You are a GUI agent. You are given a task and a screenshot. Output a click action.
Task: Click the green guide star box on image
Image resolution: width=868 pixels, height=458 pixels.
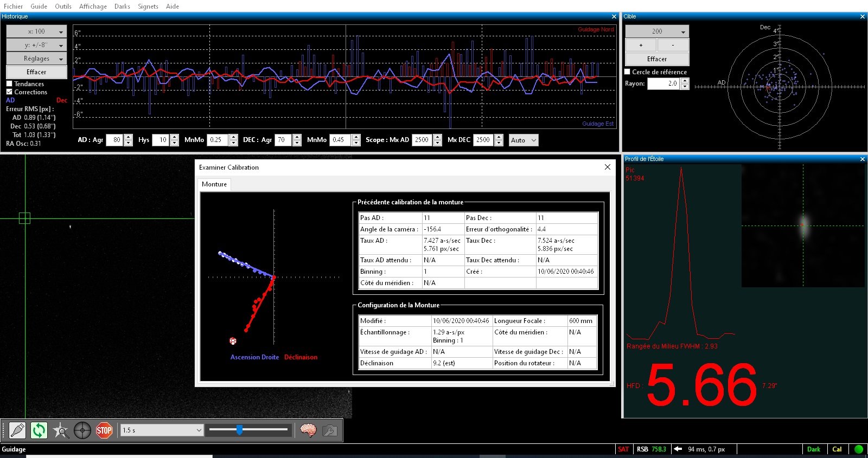pos(24,218)
